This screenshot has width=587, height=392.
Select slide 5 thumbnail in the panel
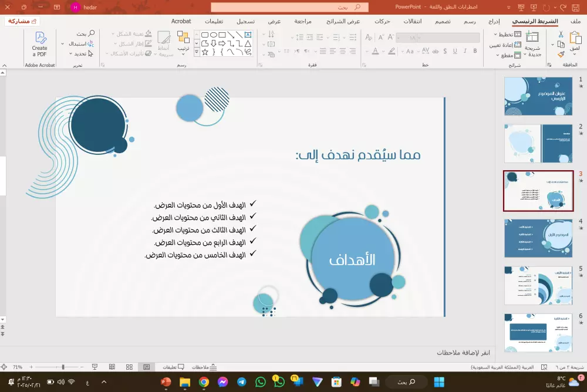tap(538, 285)
